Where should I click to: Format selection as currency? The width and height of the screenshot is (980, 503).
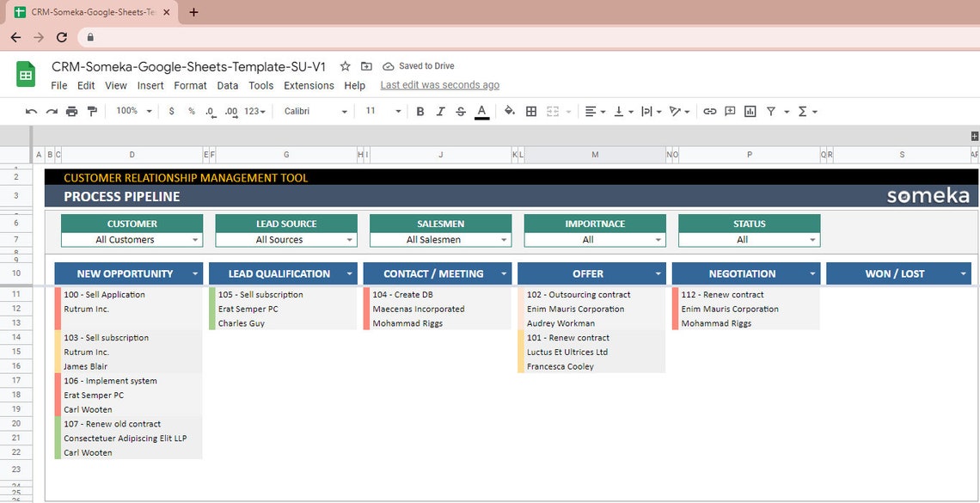click(171, 111)
